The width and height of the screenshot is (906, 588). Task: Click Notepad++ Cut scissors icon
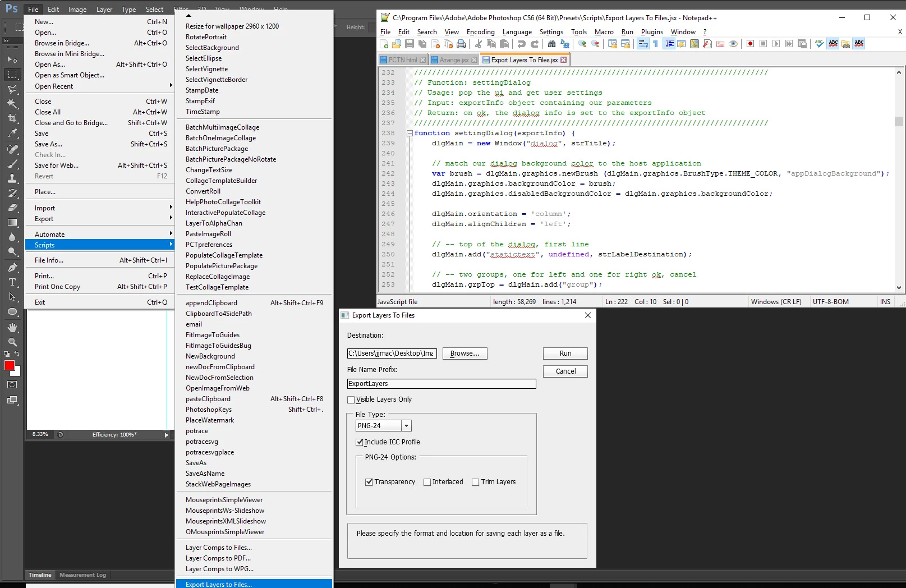(479, 44)
